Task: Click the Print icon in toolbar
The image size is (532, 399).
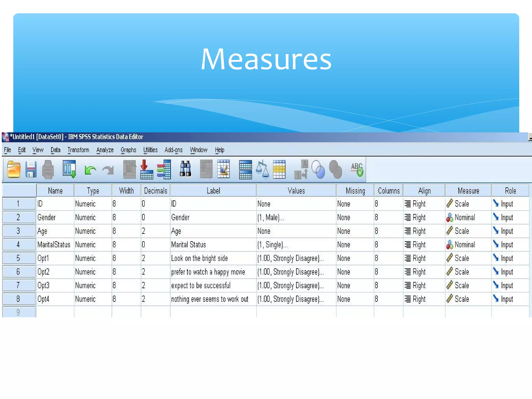Action: (48, 169)
